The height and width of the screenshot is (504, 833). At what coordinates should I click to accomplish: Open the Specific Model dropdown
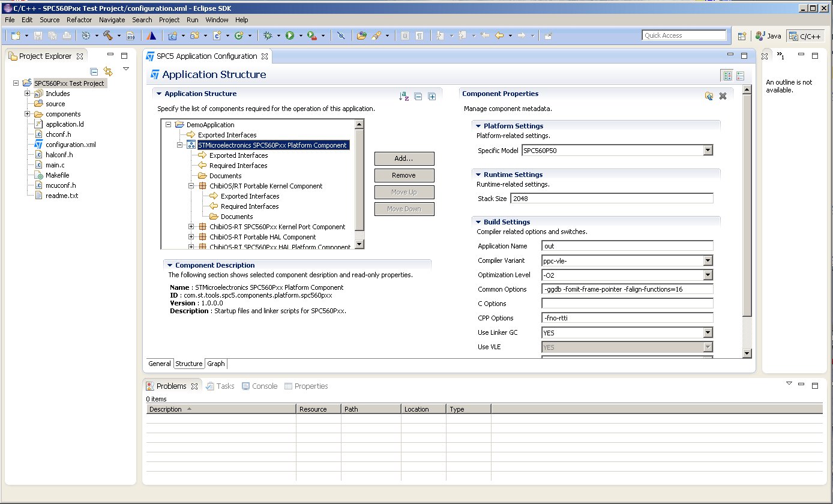tap(708, 150)
